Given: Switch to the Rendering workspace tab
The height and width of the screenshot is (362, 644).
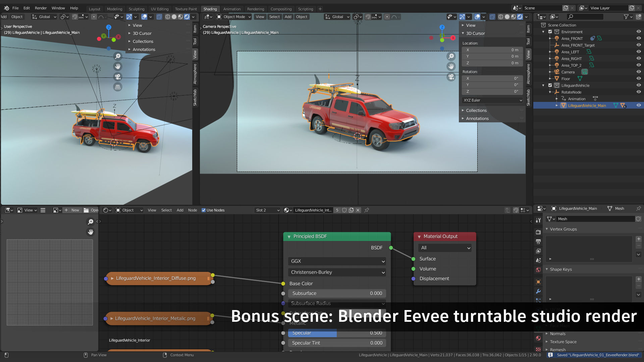Looking at the screenshot, I should (255, 9).
